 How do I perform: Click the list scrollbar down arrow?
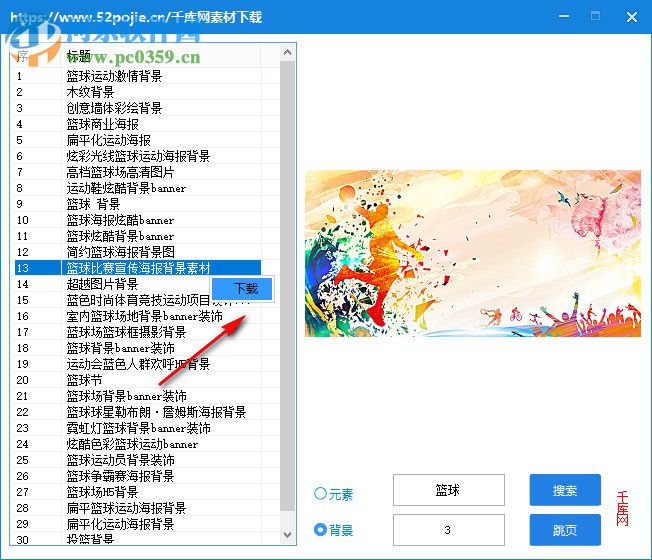(287, 535)
